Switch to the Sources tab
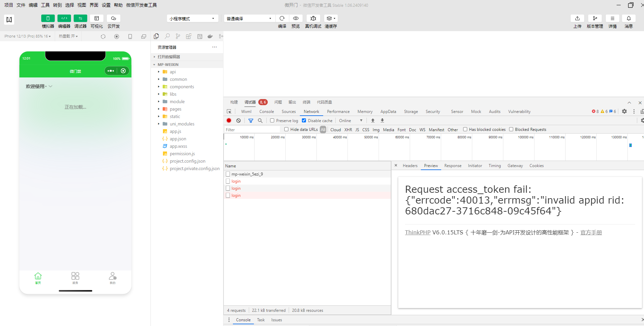This screenshot has height=326, width=644. pos(289,112)
